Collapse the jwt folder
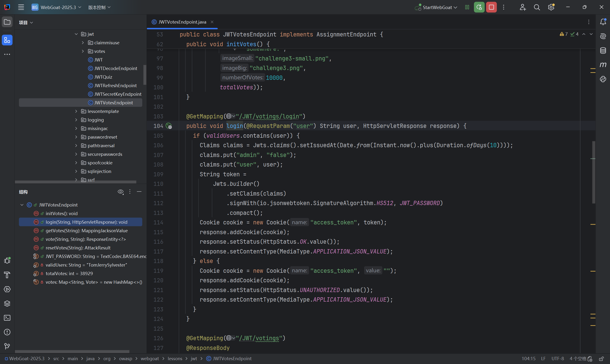The image size is (610, 364). (x=76, y=34)
